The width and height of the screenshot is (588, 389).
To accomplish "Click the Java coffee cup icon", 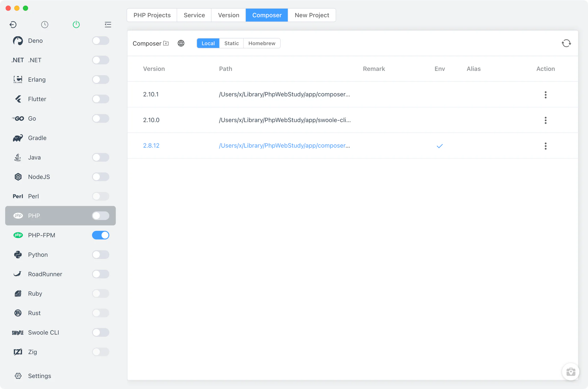I will [x=18, y=157].
